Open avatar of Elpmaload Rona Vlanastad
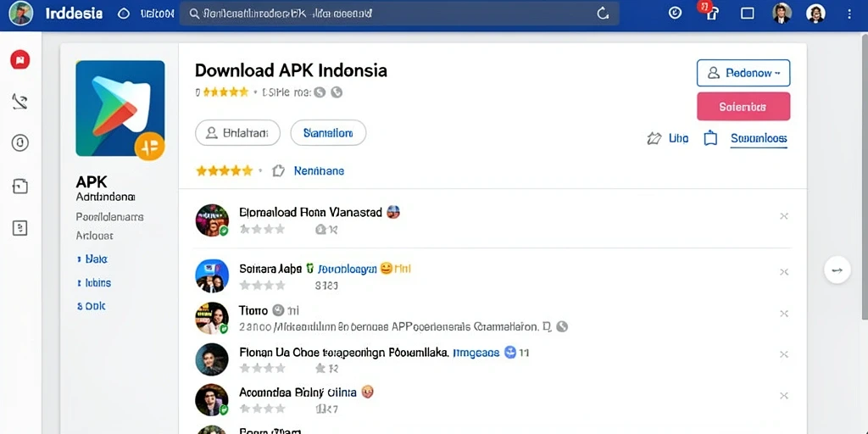 pos(212,220)
